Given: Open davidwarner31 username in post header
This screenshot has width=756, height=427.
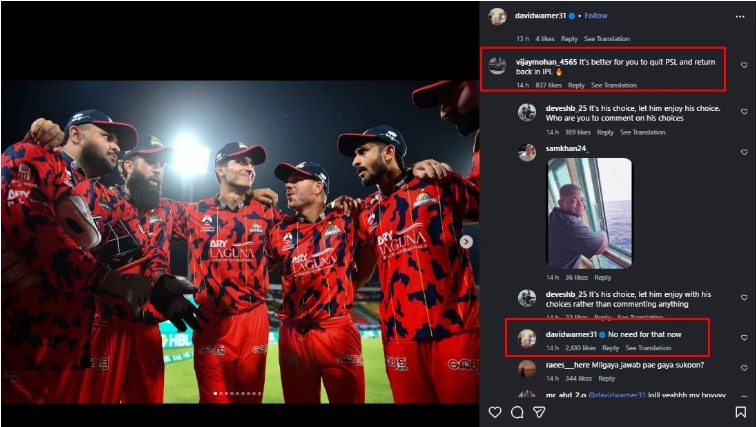Looking at the screenshot, I should pyautogui.click(x=541, y=16).
